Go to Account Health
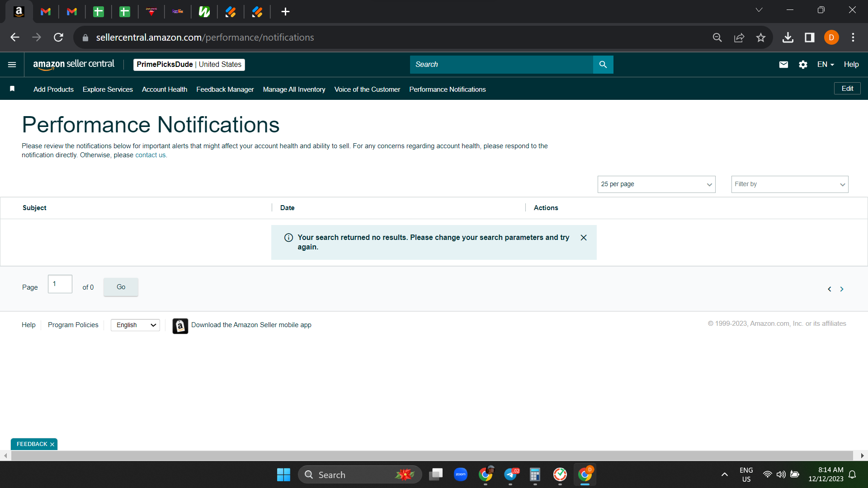 coord(165,89)
